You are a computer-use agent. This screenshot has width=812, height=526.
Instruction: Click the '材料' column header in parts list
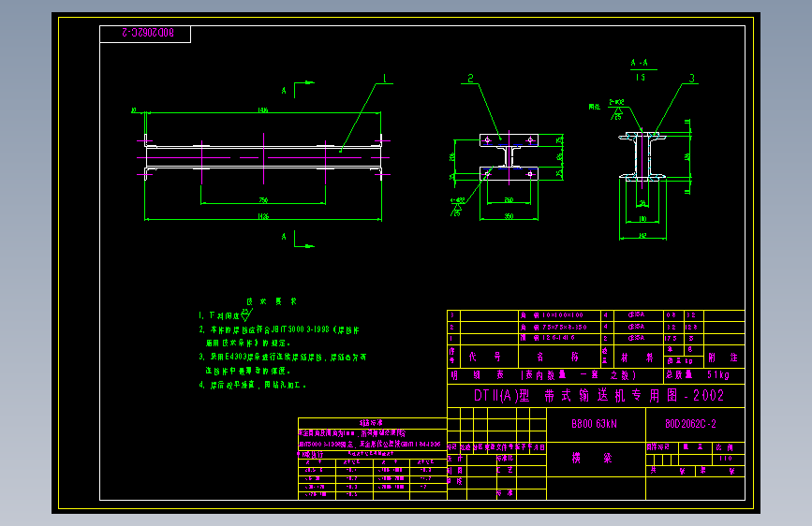click(638, 358)
